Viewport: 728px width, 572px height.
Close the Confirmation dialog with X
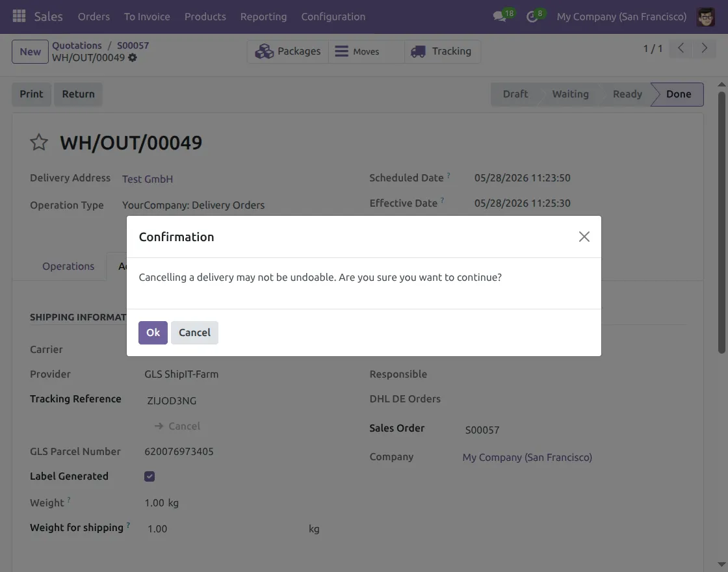pyautogui.click(x=584, y=237)
